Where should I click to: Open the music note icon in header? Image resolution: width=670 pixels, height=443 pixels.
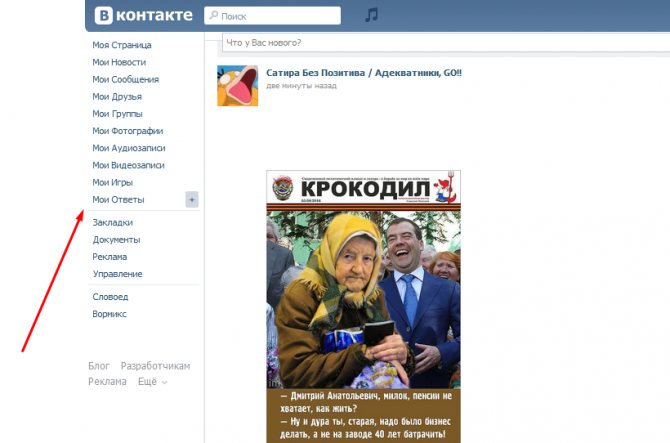pyautogui.click(x=371, y=15)
